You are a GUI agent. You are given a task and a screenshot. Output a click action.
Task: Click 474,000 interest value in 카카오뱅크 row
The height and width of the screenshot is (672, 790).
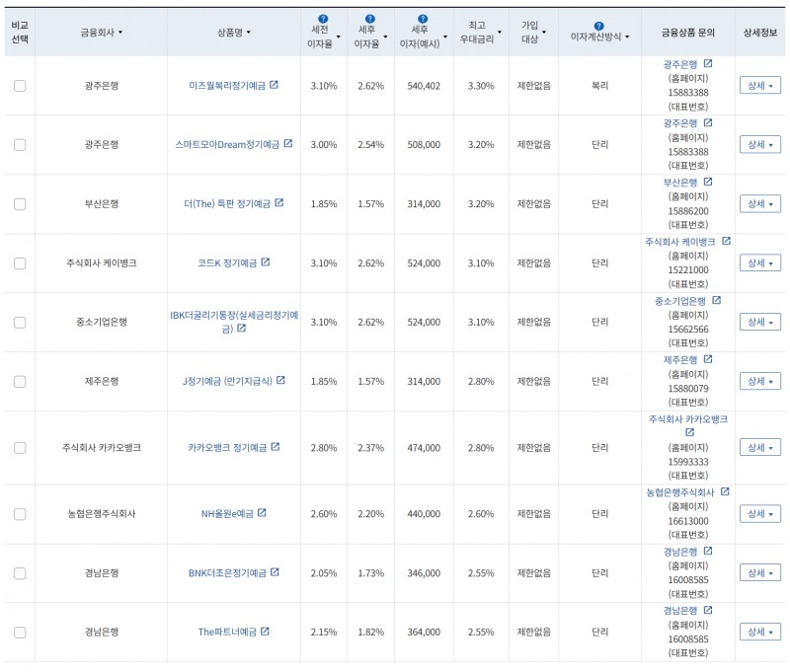tap(424, 448)
